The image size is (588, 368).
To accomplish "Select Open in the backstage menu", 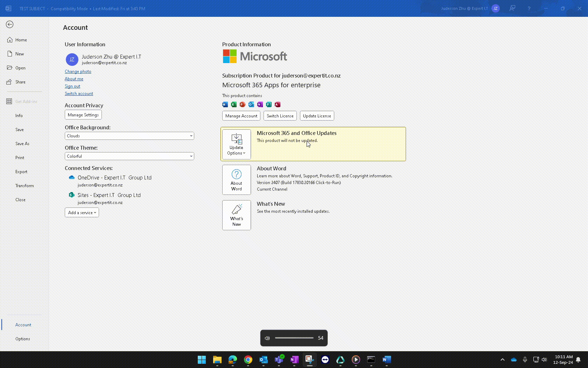I will point(20,68).
